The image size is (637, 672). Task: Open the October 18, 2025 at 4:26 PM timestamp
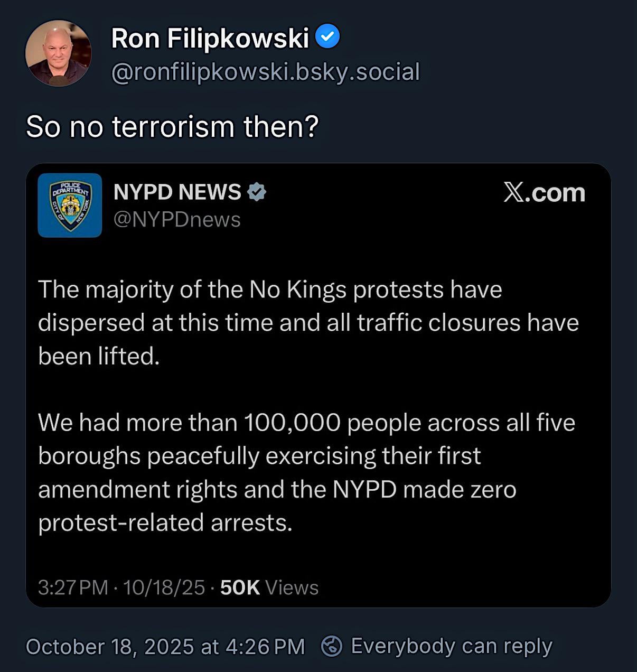click(165, 647)
